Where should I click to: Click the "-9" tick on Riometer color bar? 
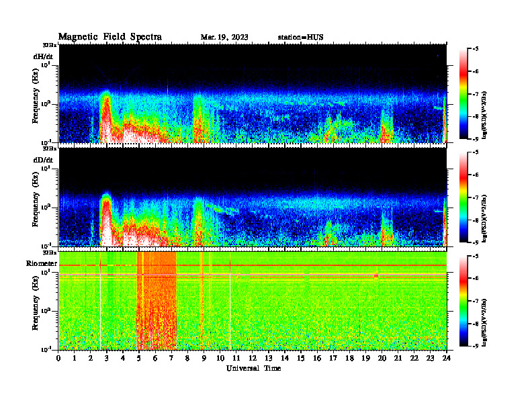coord(476,346)
